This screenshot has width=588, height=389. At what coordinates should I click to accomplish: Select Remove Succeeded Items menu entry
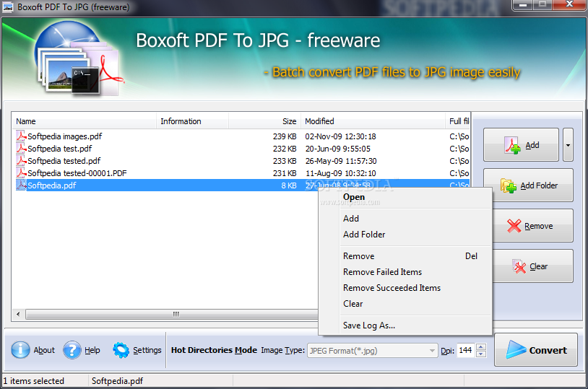pyautogui.click(x=405, y=288)
